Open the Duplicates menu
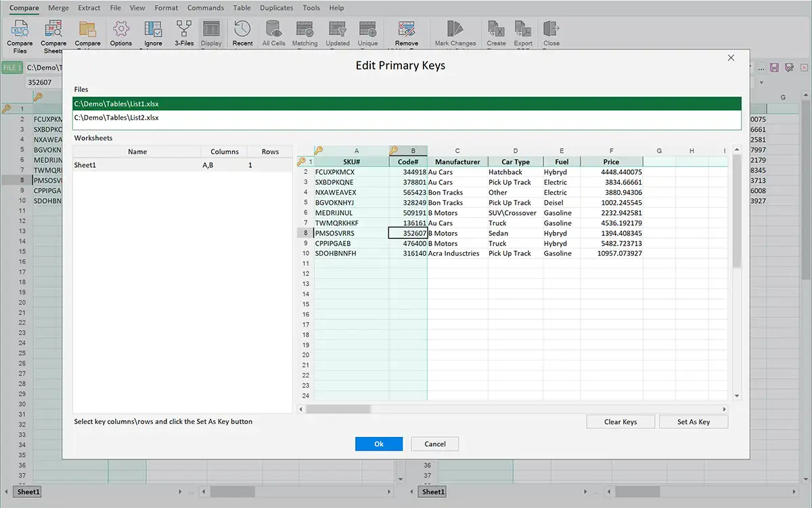Viewport: 812px width, 508px height. point(277,8)
